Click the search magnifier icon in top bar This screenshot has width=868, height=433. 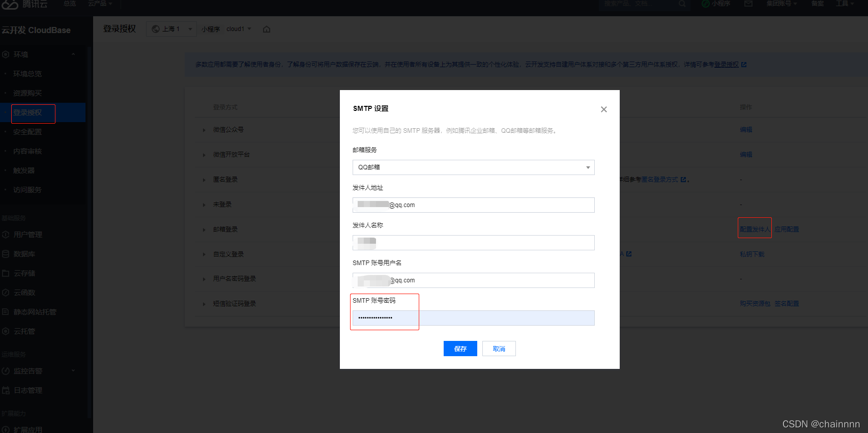(682, 4)
